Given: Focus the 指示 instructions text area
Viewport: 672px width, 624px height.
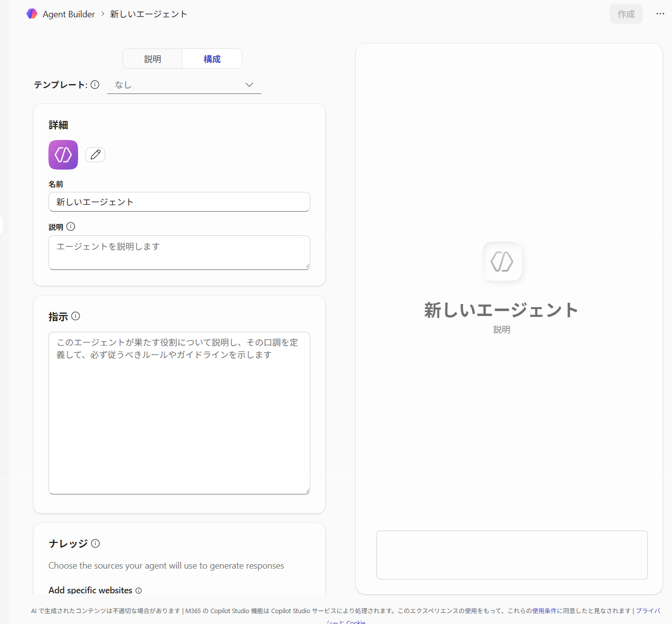Looking at the screenshot, I should 179,413.
